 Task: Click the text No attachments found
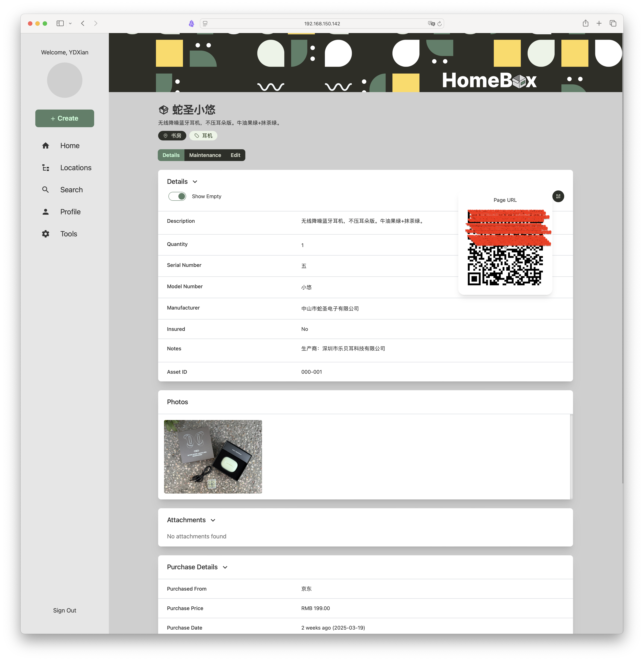197,537
